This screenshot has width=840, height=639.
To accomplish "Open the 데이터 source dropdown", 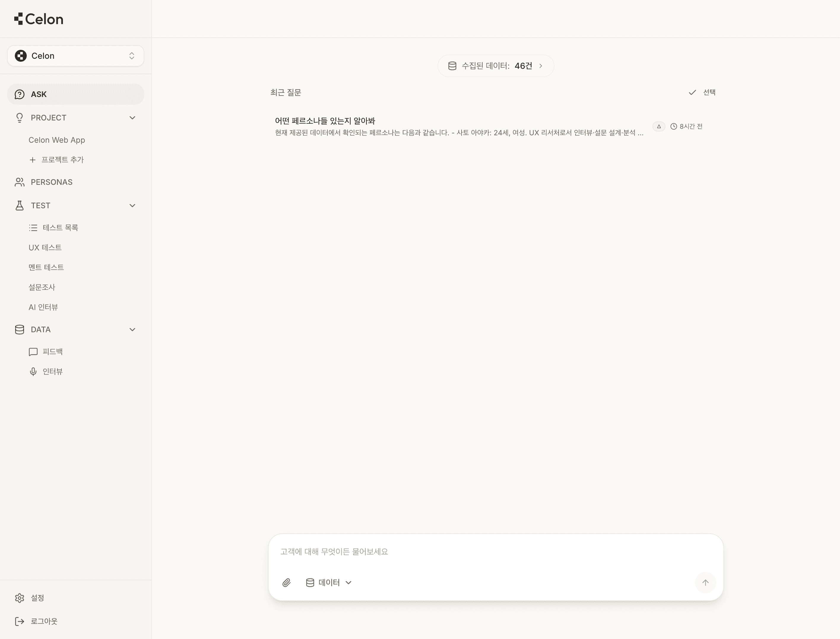I will (329, 582).
